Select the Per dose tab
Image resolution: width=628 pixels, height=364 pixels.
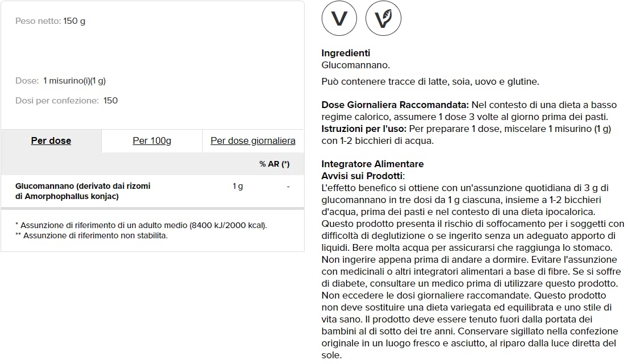point(51,141)
